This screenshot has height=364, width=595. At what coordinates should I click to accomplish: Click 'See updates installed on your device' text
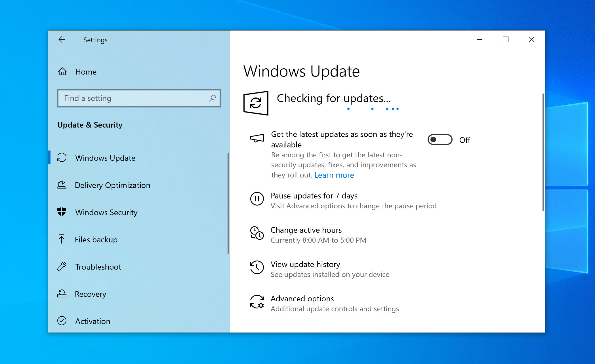coord(330,274)
